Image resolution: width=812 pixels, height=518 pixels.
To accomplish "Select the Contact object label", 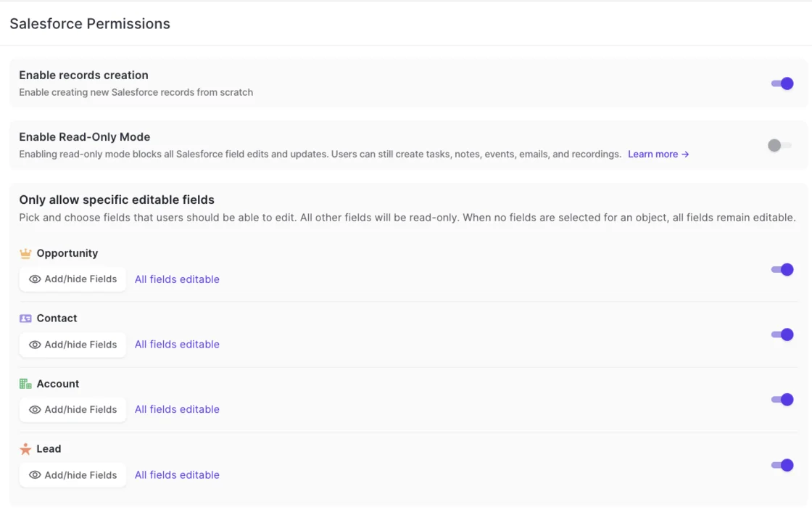I will (57, 318).
